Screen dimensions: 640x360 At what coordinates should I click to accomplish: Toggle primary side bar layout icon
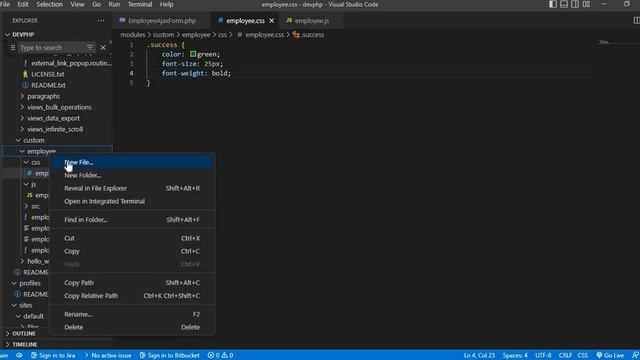[553, 4]
